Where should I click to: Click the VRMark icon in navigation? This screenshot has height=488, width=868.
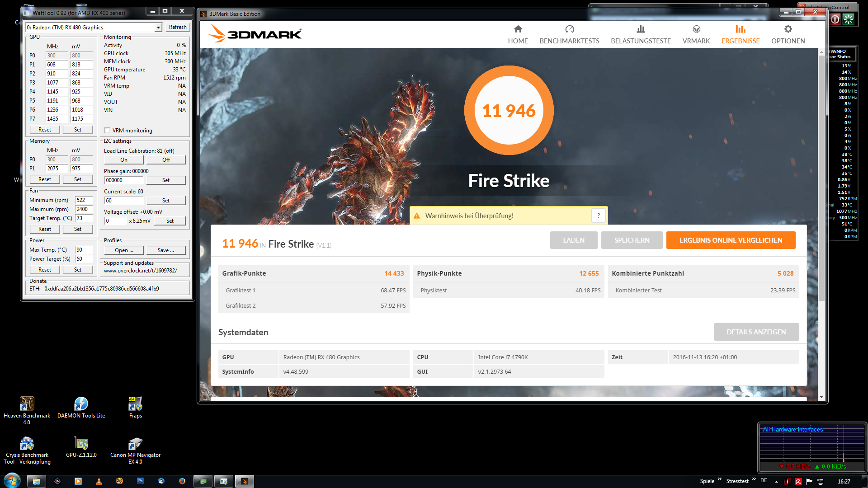696,29
